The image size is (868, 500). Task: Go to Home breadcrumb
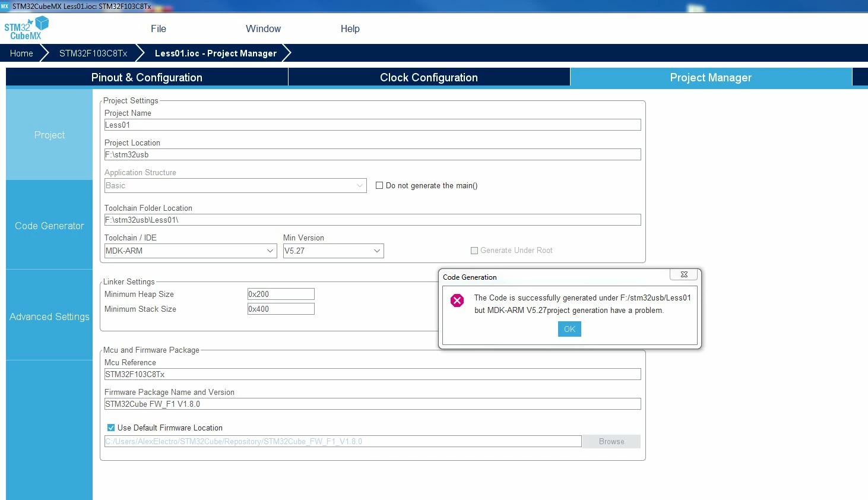point(21,53)
